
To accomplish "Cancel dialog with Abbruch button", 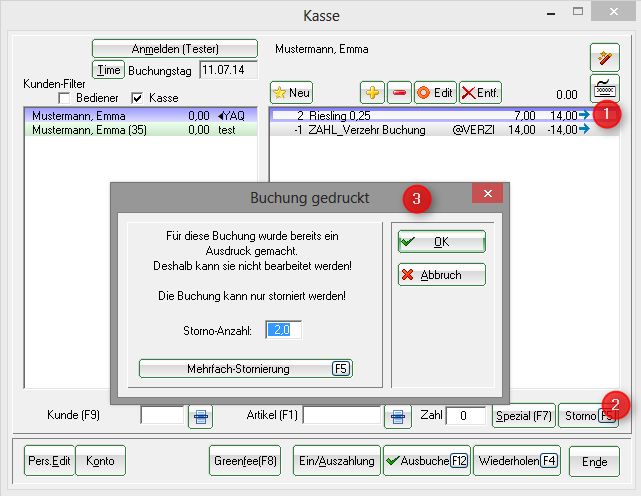I will pyautogui.click(x=441, y=274).
